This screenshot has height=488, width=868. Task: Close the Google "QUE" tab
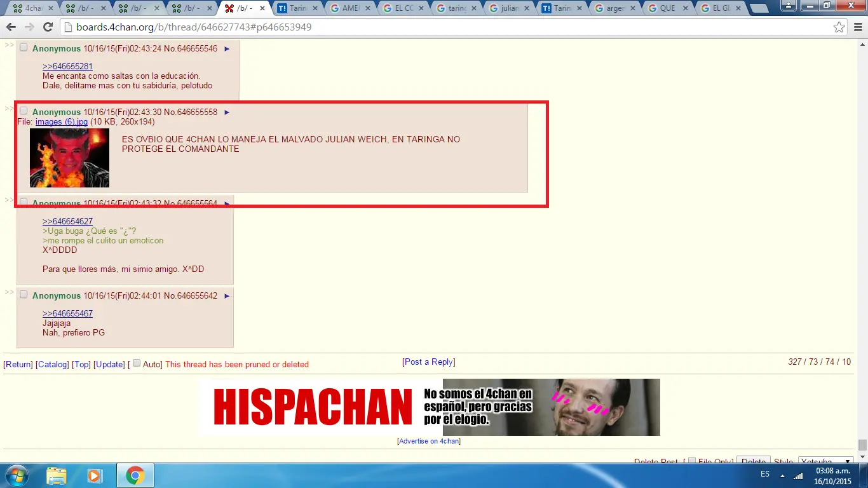tap(686, 8)
